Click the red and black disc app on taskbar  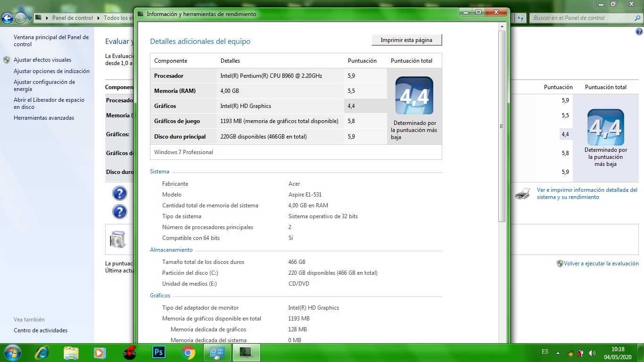pos(129,353)
